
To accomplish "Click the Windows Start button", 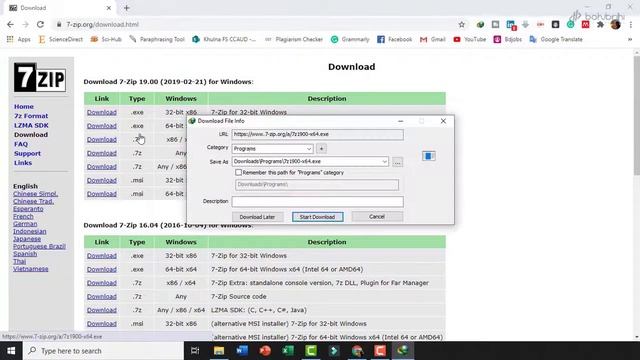I will (x=11, y=351).
